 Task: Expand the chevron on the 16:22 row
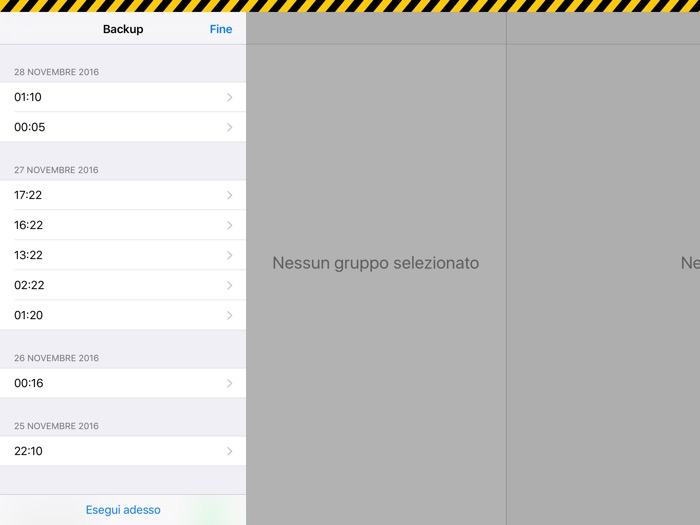tap(229, 225)
